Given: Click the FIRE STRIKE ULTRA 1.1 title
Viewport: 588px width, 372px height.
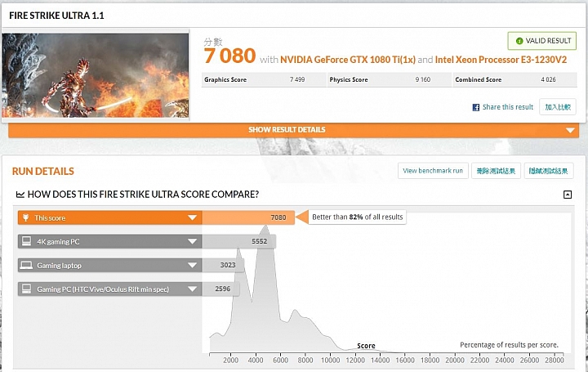Looking at the screenshot, I should (56, 16).
